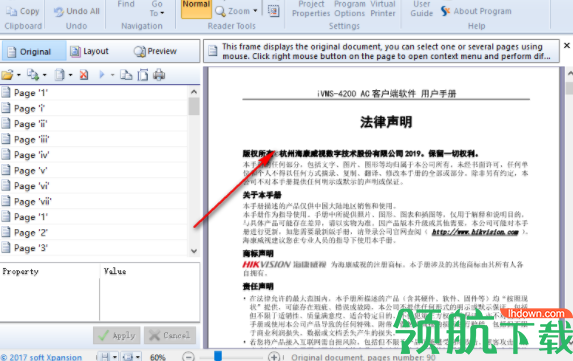The width and height of the screenshot is (573, 361).
Task: Select Page 'vii' in the list
Action: click(x=94, y=201)
